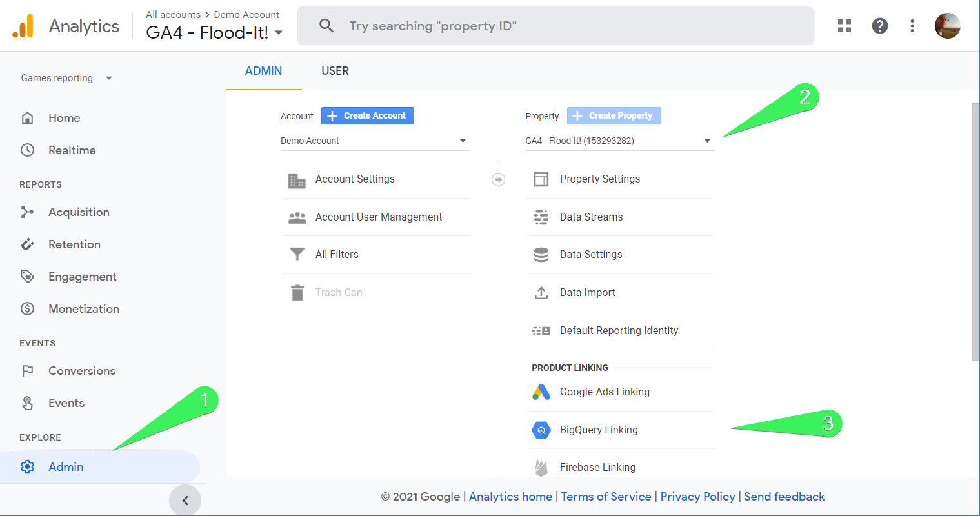Image resolution: width=980 pixels, height=516 pixels.
Task: Open the Demo Account selector dropdown
Action: click(x=375, y=141)
